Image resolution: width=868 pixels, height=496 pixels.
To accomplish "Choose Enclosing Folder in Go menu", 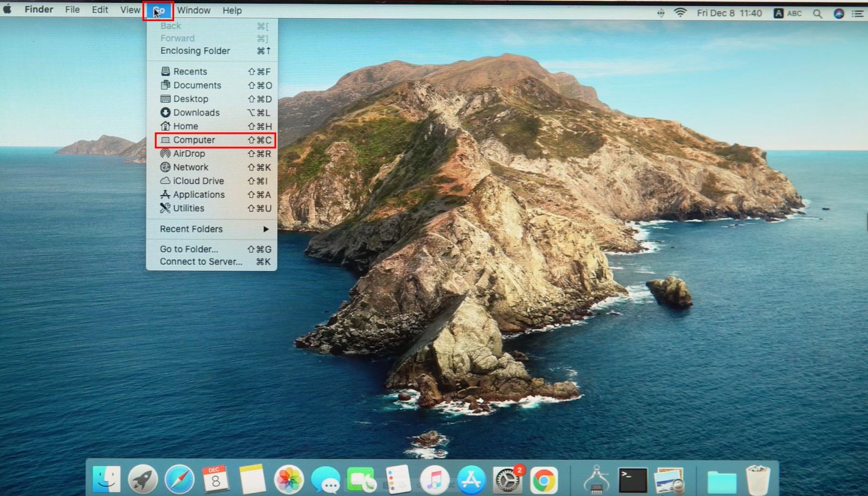I will pyautogui.click(x=212, y=51).
